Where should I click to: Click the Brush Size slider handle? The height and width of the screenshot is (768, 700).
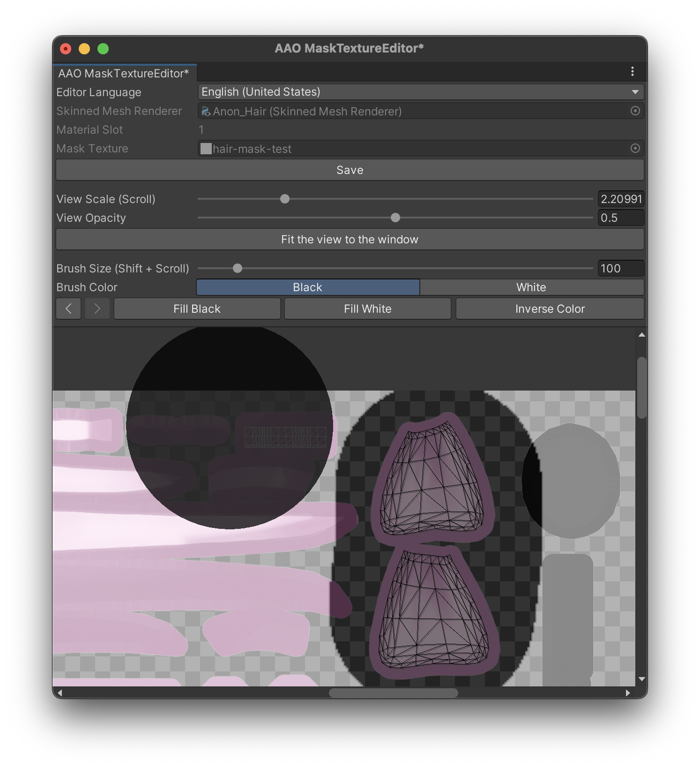pyautogui.click(x=238, y=268)
